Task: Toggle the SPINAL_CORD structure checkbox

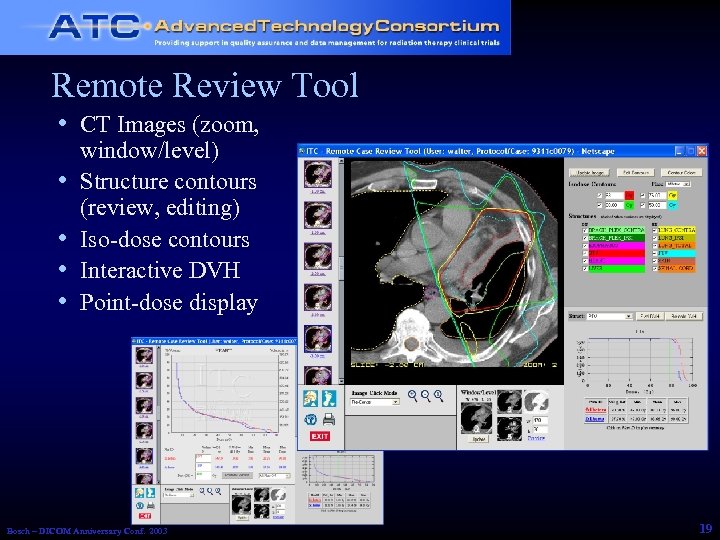Action: (x=654, y=269)
